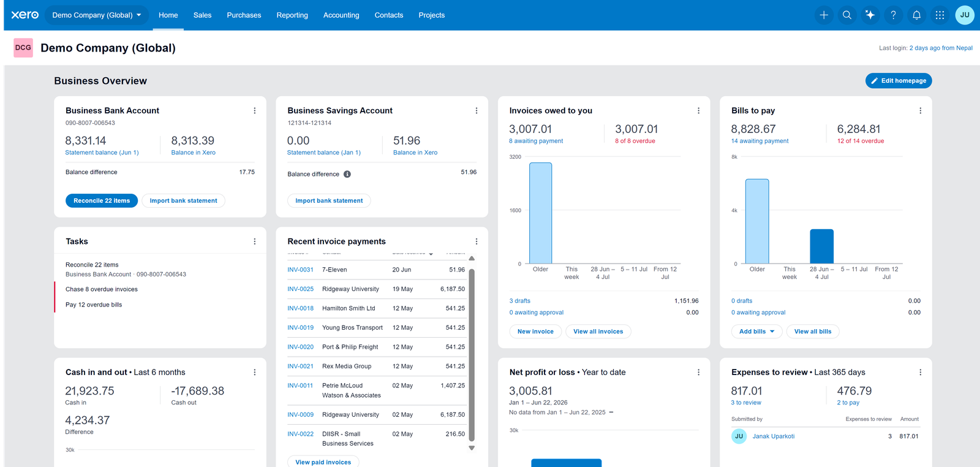980x467 pixels.
Task: Open the Contacts menu
Action: (389, 15)
